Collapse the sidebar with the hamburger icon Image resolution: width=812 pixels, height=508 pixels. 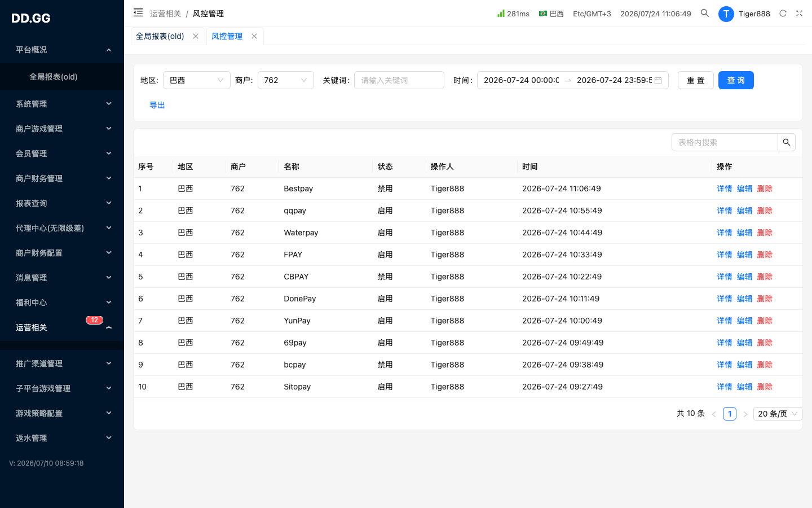(x=138, y=12)
